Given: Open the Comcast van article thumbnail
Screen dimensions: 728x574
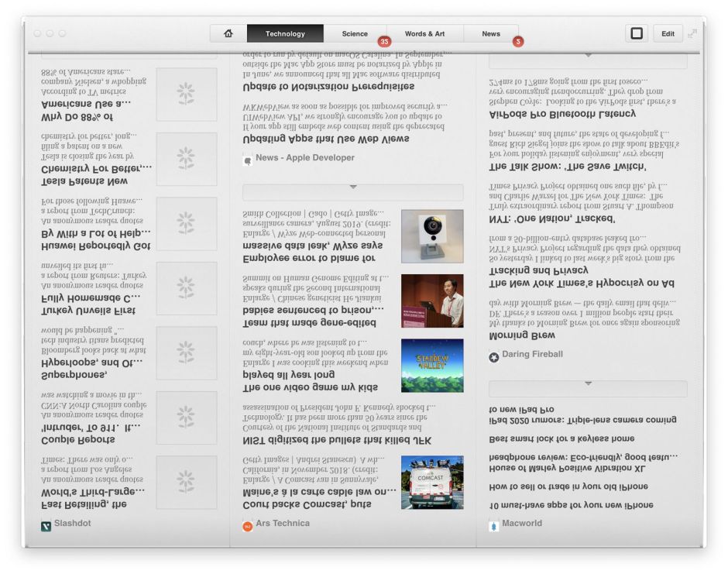Looking at the screenshot, I should (x=432, y=482).
